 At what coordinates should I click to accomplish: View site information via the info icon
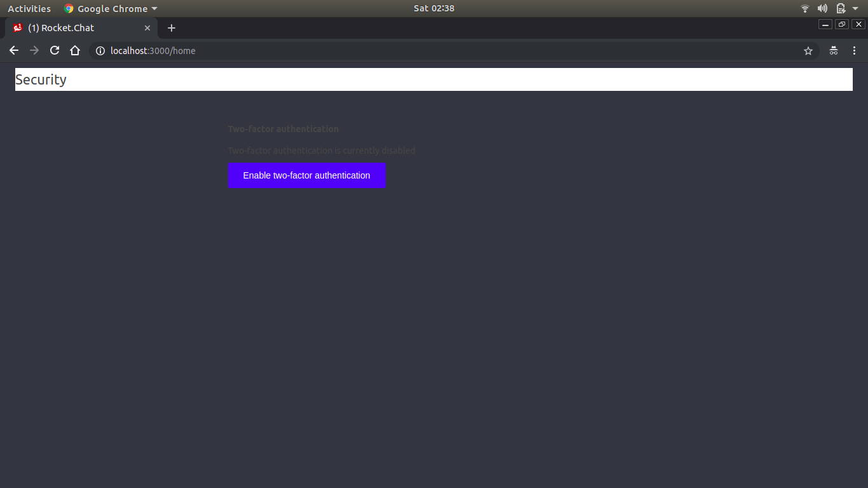(x=100, y=51)
